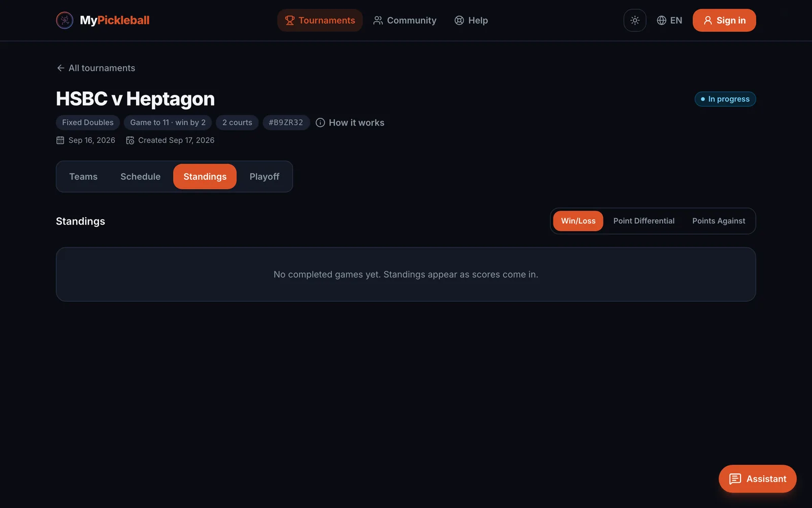This screenshot has height=508, width=812.
Task: Click the calendar icon next to Sep 16, 2026
Action: pos(60,140)
